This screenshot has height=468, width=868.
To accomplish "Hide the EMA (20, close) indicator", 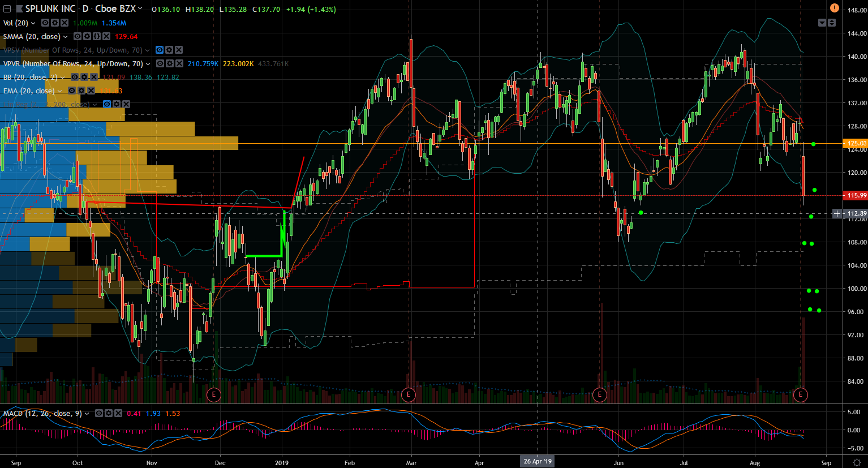I will click(x=72, y=91).
